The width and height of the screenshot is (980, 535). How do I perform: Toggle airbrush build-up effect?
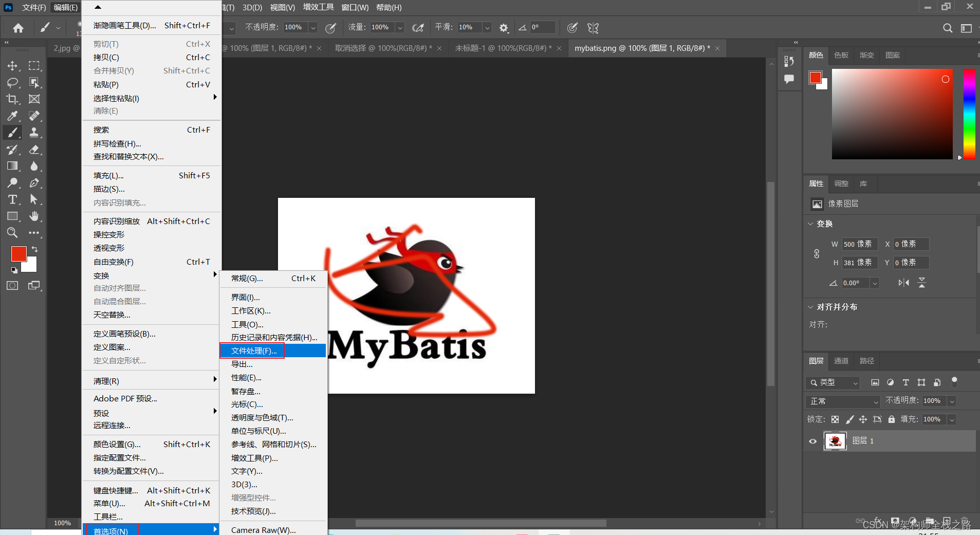(418, 28)
